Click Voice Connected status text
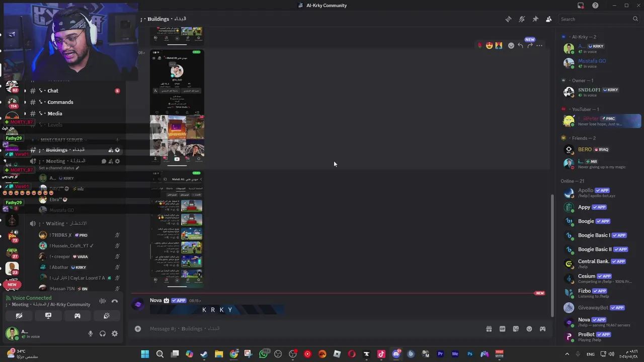This screenshot has width=644, height=362. (x=32, y=298)
